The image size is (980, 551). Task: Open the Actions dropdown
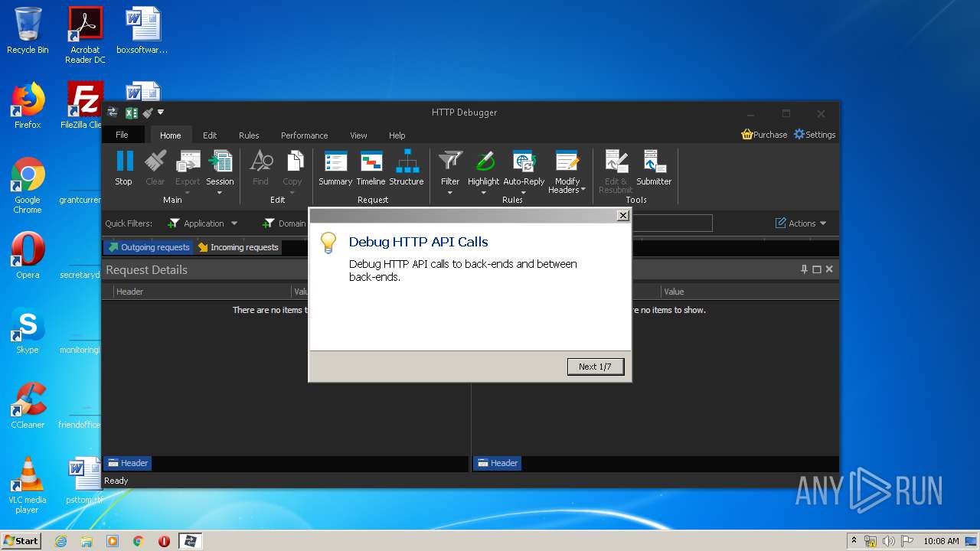[x=801, y=223]
